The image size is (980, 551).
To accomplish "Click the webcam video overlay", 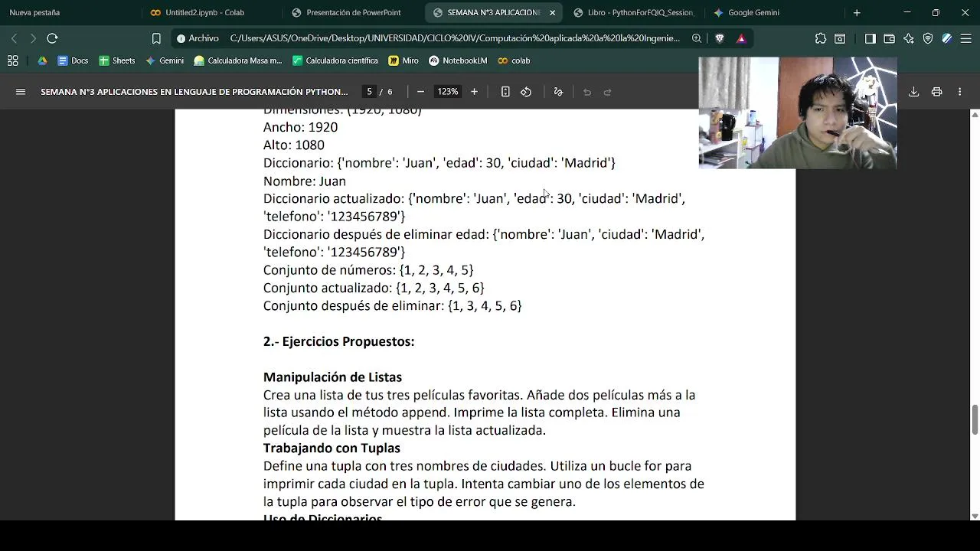I will 798,112.
